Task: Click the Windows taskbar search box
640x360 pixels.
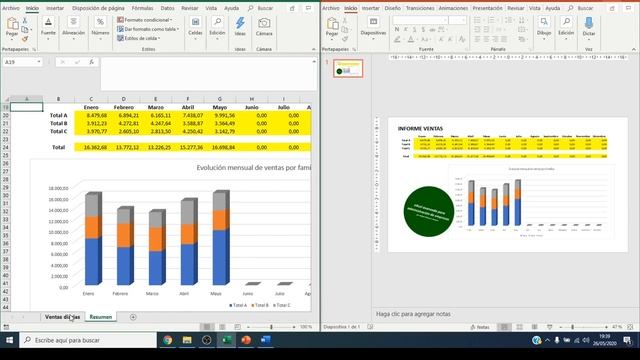Action: pos(88,340)
